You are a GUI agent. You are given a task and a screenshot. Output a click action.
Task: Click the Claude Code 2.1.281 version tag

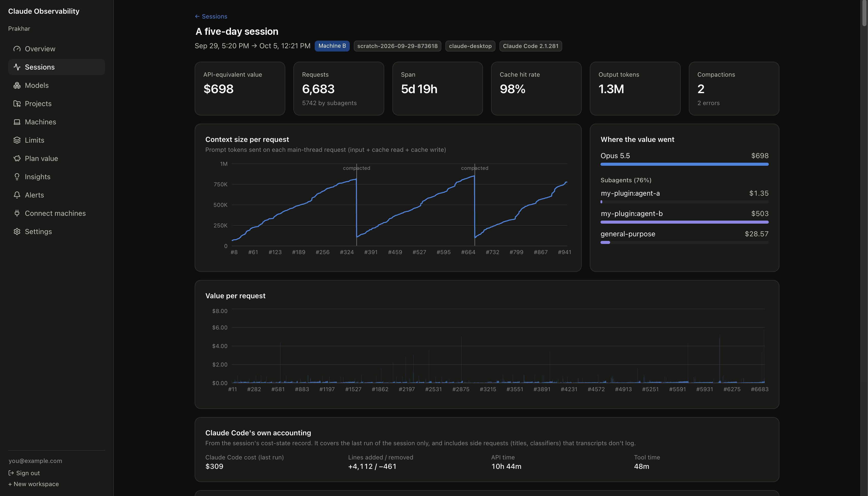[530, 46]
